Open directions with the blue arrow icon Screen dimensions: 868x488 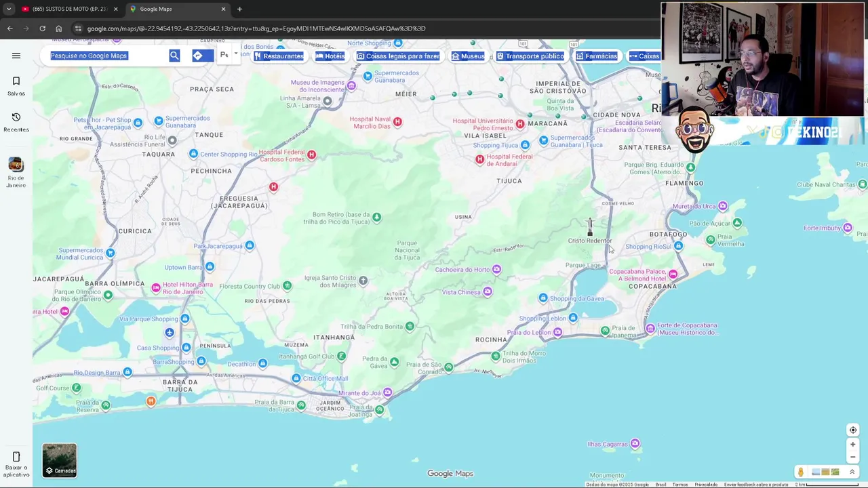(198, 56)
